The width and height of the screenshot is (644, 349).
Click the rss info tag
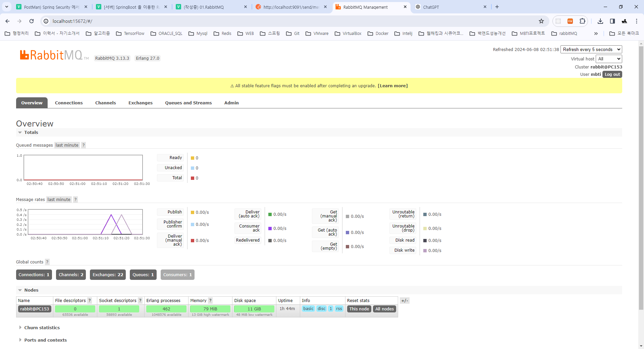point(339,309)
